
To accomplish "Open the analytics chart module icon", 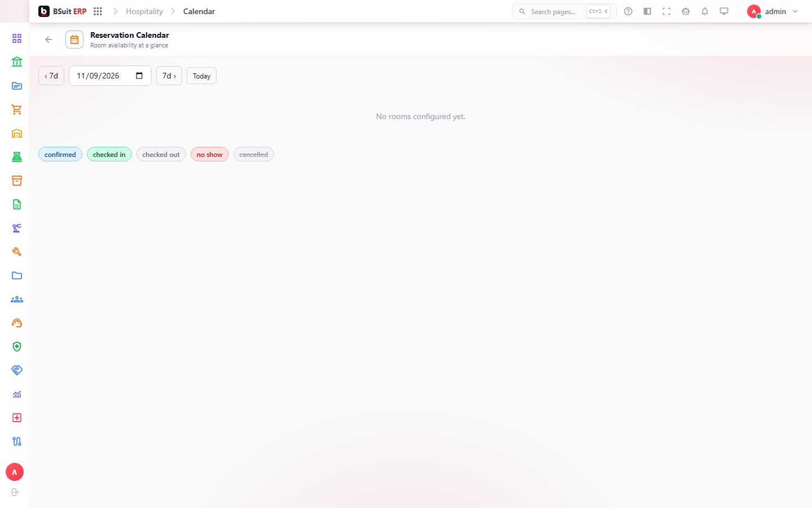I will pyautogui.click(x=17, y=394).
